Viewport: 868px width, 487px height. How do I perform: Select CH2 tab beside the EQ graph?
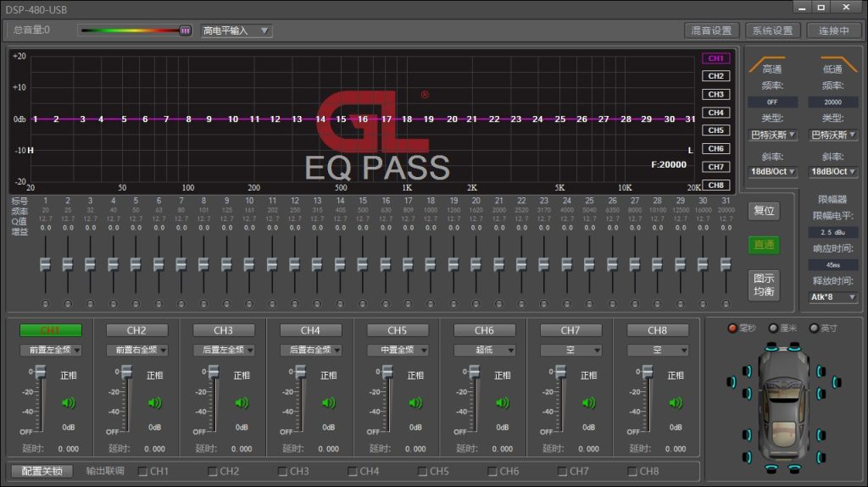[x=715, y=76]
